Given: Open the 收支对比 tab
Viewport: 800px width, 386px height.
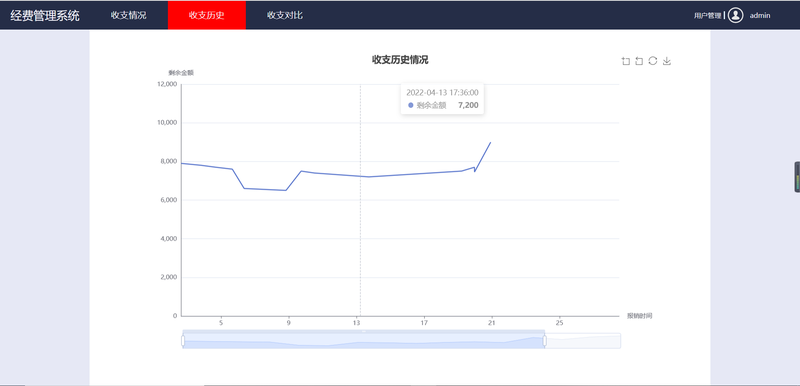Looking at the screenshot, I should pyautogui.click(x=285, y=15).
